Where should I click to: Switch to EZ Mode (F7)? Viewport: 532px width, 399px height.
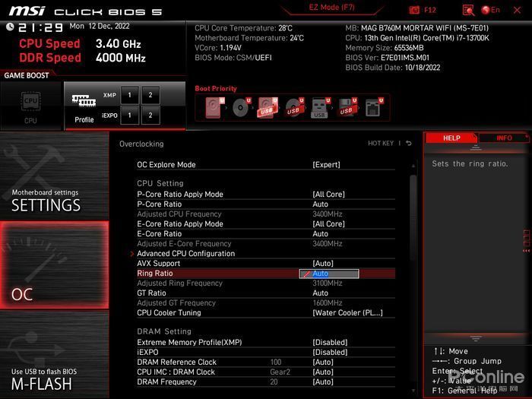(x=331, y=8)
